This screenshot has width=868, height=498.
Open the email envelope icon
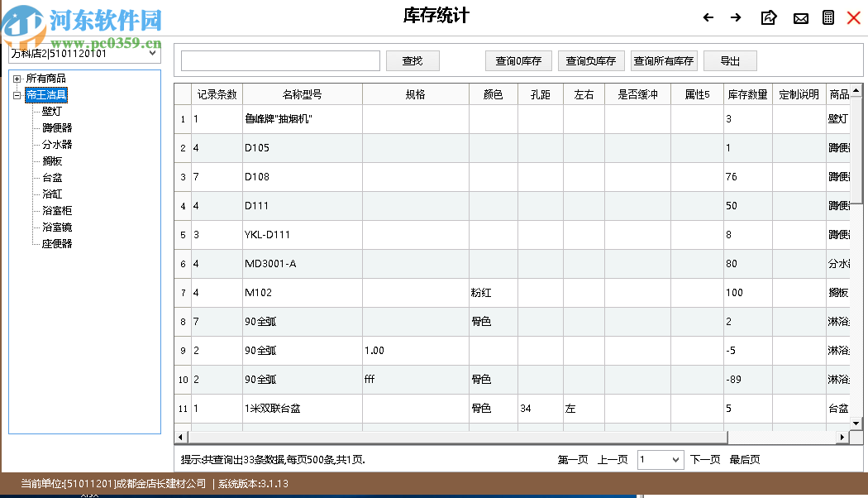pos(799,17)
